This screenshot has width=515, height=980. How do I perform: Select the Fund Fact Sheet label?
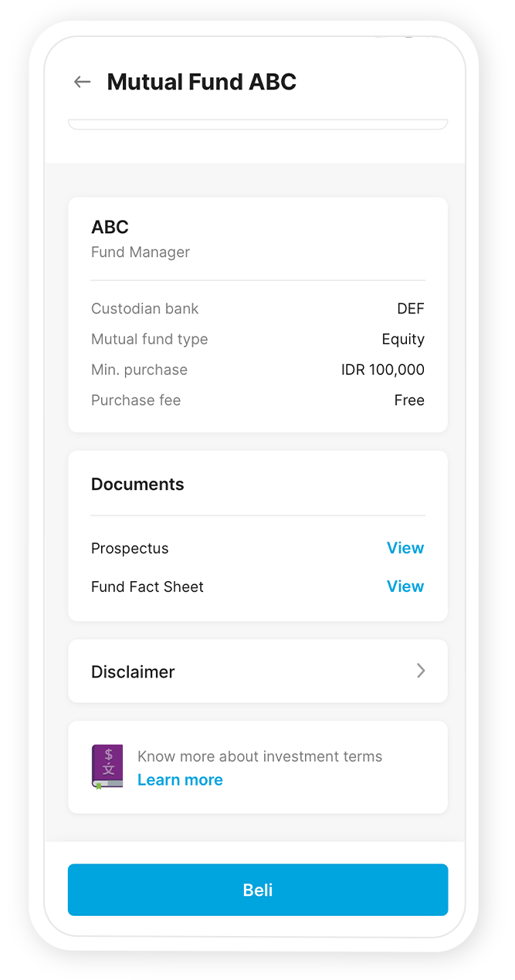[x=147, y=587]
